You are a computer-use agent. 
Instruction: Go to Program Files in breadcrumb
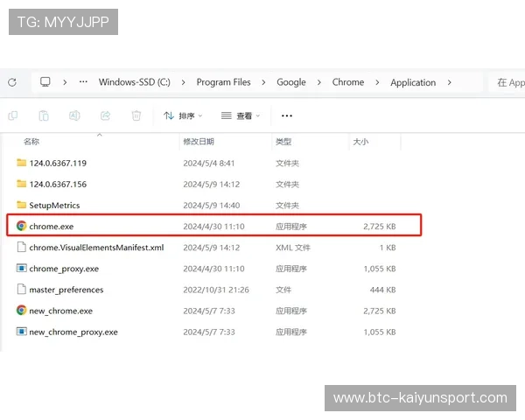click(223, 82)
